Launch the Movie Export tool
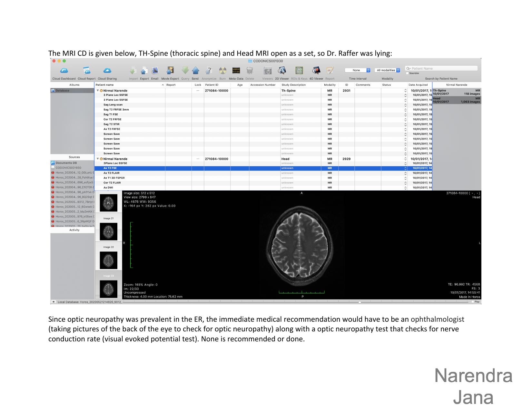532x411 pixels. [170, 71]
